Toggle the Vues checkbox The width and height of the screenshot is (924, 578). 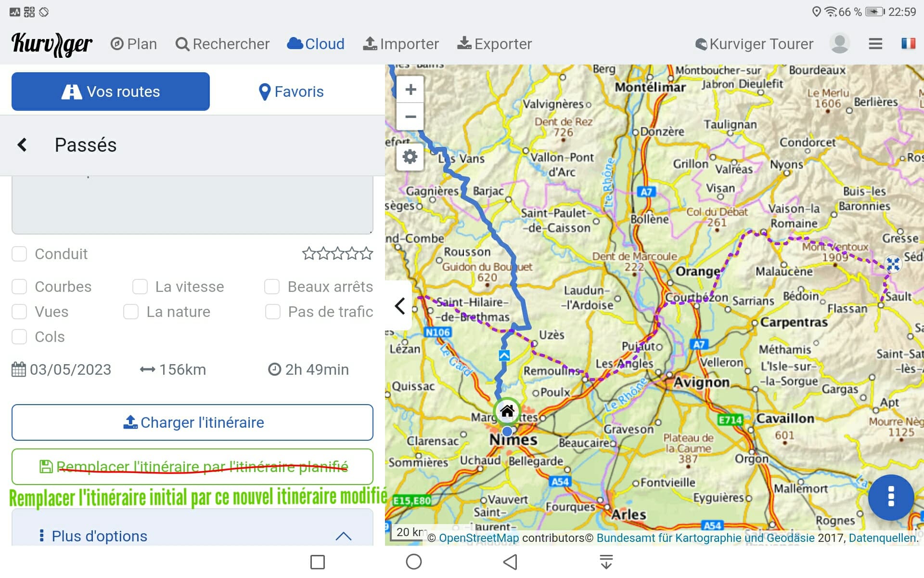click(x=19, y=312)
